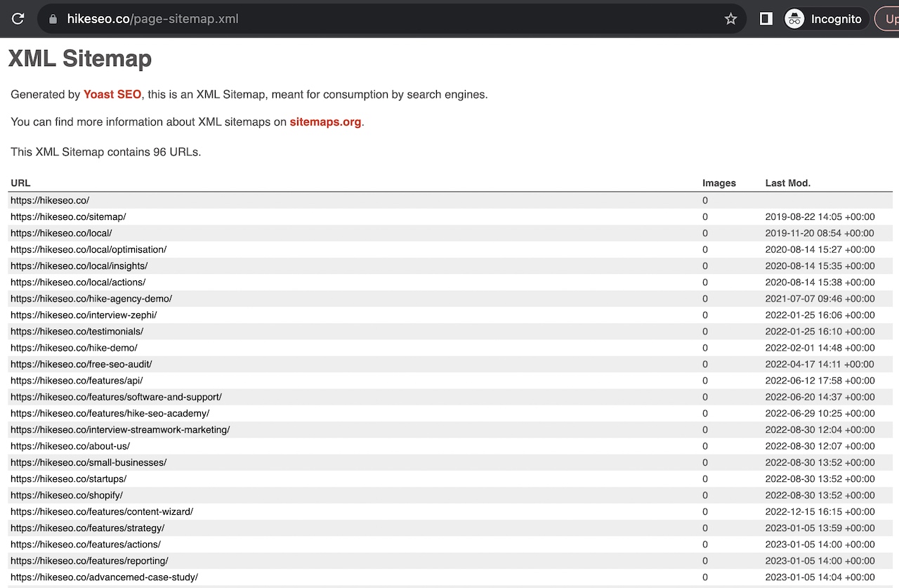The height and width of the screenshot is (588, 899).
Task: Open the sitemaps.org link
Action: [325, 122]
